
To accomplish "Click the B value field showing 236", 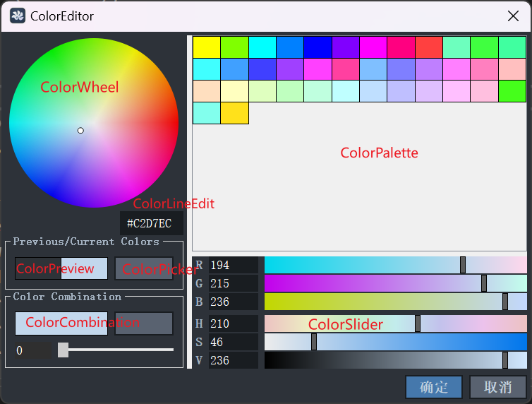I will point(234,302).
